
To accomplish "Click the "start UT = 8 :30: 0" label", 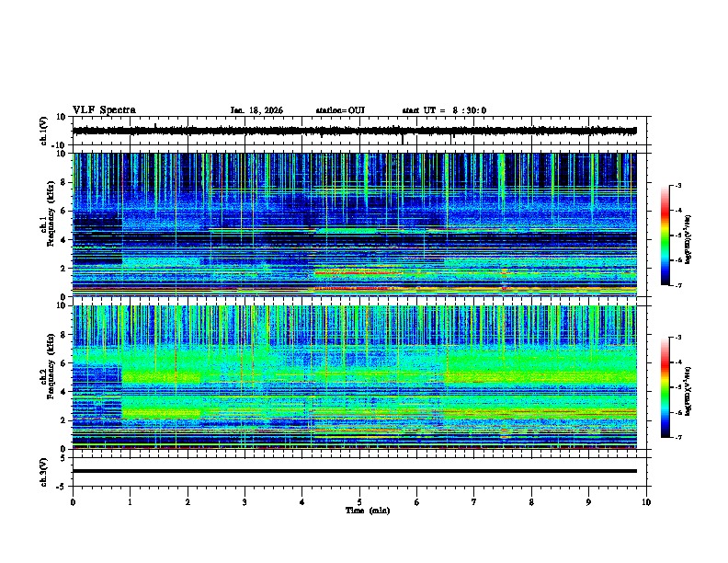I will coord(444,110).
